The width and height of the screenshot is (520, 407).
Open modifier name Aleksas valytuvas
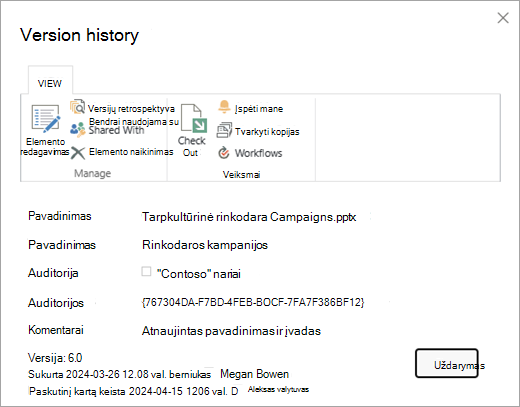point(278,389)
